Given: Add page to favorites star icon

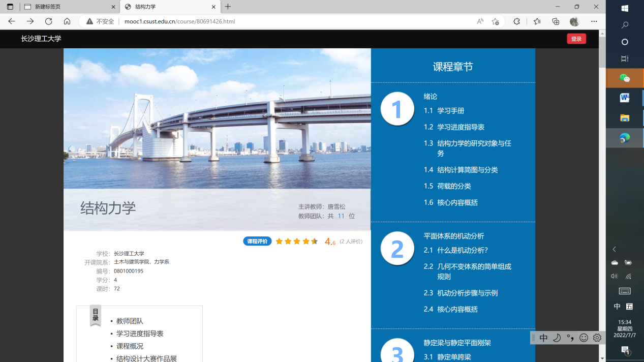Looking at the screenshot, I should tap(495, 21).
